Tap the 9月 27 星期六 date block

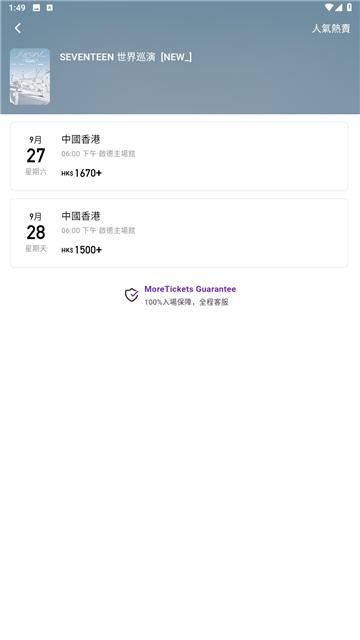[x=36, y=156]
